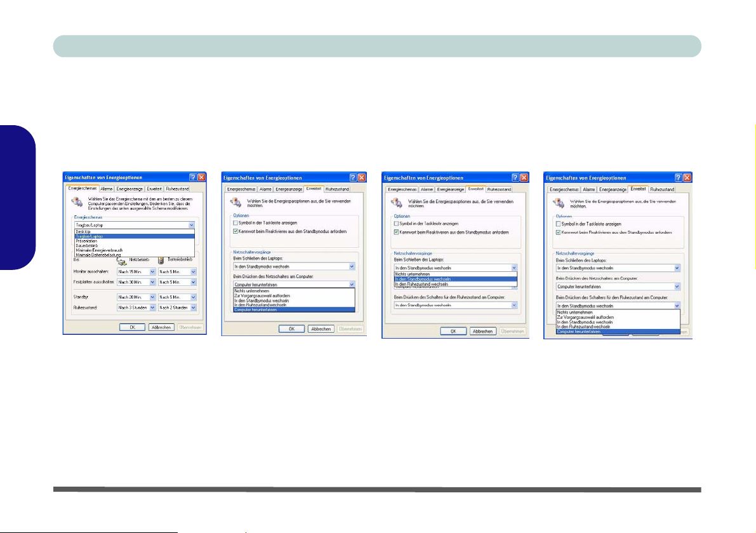The height and width of the screenshot is (533, 756).
Task: Uncheck Kennwort option in lid-close-list dialog
Action: click(396, 233)
